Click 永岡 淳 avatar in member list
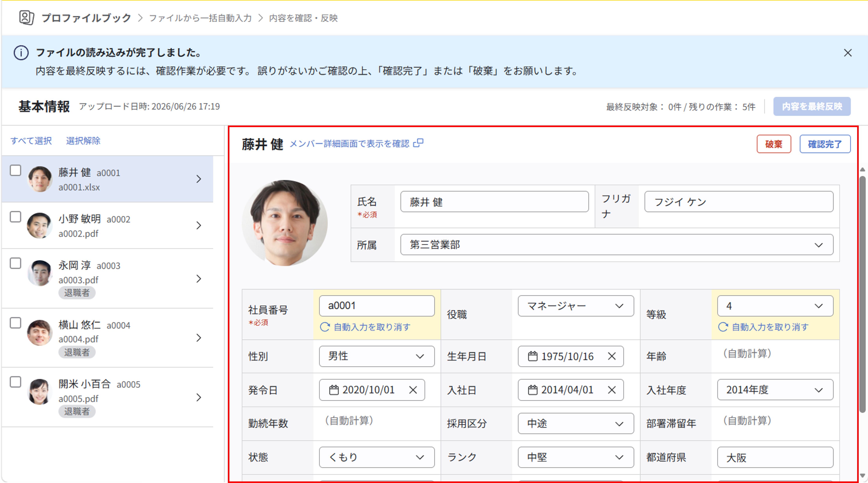The image size is (868, 483). [40, 273]
